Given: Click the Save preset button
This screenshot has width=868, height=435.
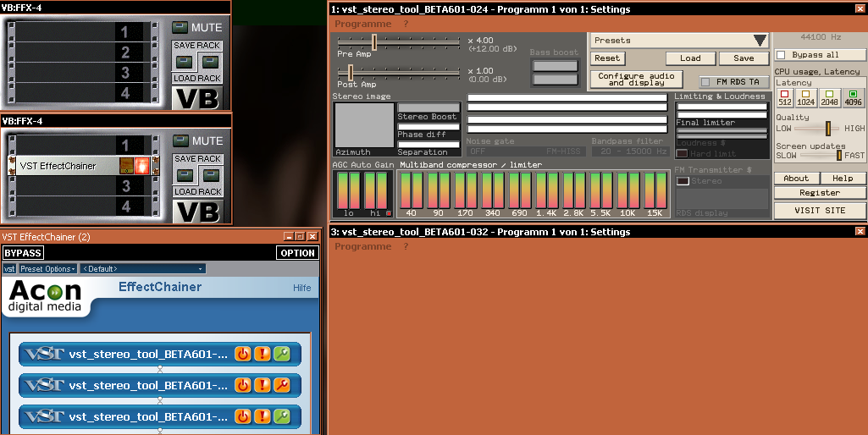Looking at the screenshot, I should click(x=744, y=58).
